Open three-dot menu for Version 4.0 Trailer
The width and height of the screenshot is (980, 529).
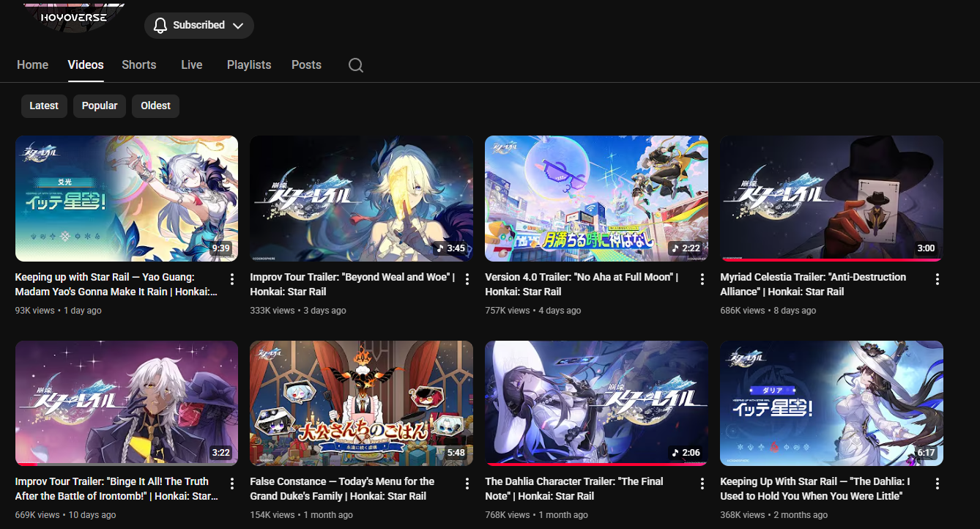pos(702,279)
